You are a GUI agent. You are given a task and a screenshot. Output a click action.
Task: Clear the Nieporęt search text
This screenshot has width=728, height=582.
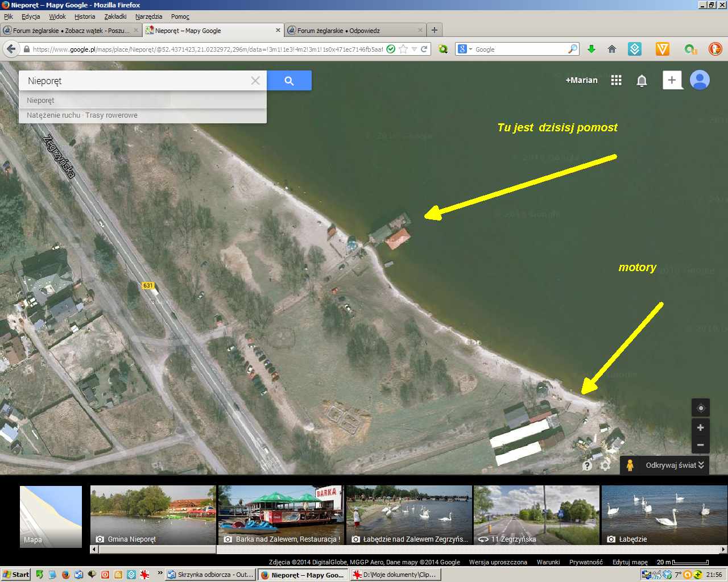255,81
